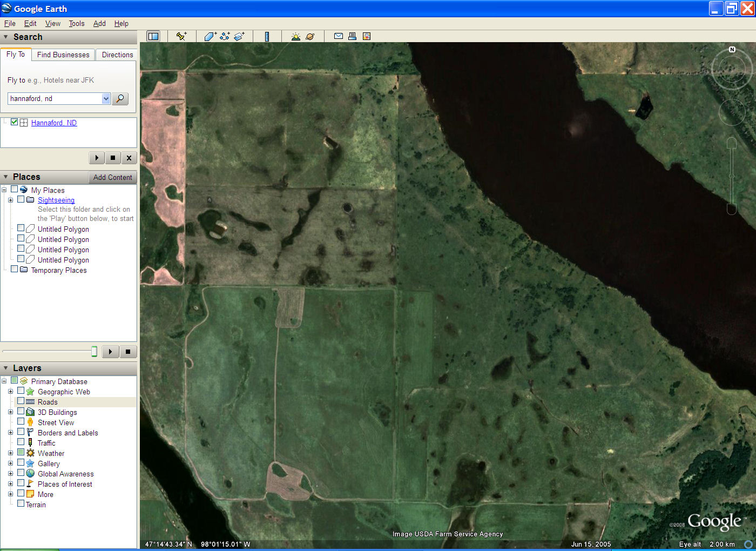Switch to the Directions tab
The image size is (756, 551).
[117, 55]
